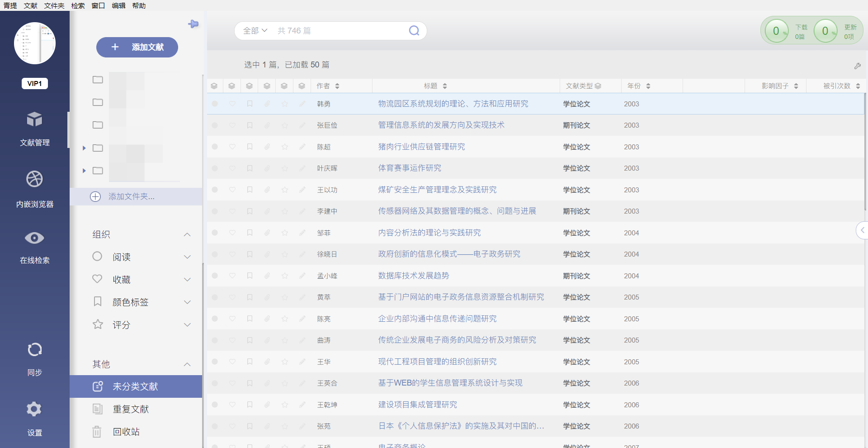The image size is (868, 448).
Task: Collapse the 其他 section
Action: tap(187, 364)
